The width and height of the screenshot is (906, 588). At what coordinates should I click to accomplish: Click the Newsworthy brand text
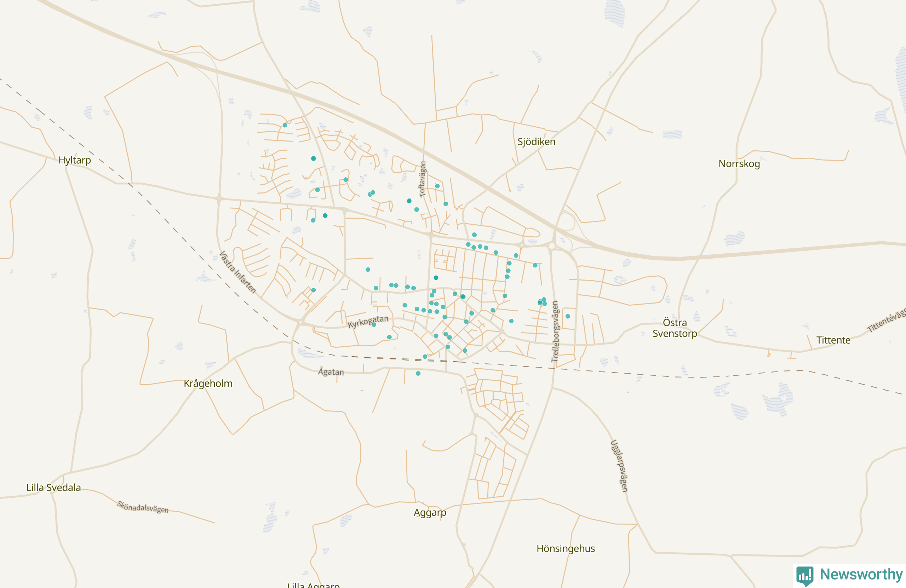(x=861, y=574)
